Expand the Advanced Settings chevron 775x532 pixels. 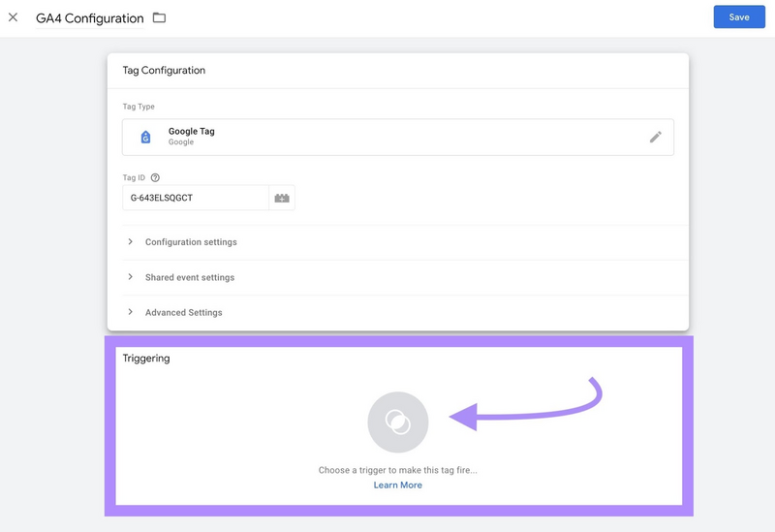click(x=131, y=312)
